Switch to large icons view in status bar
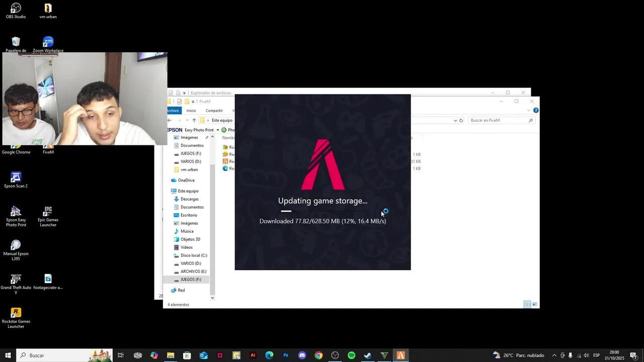644x362 pixels. pos(534,305)
